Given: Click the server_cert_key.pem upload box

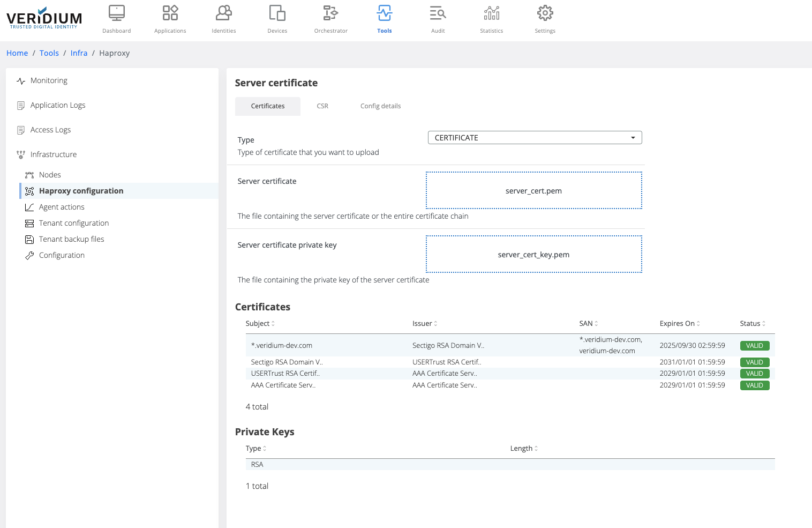Looking at the screenshot, I should (533, 254).
